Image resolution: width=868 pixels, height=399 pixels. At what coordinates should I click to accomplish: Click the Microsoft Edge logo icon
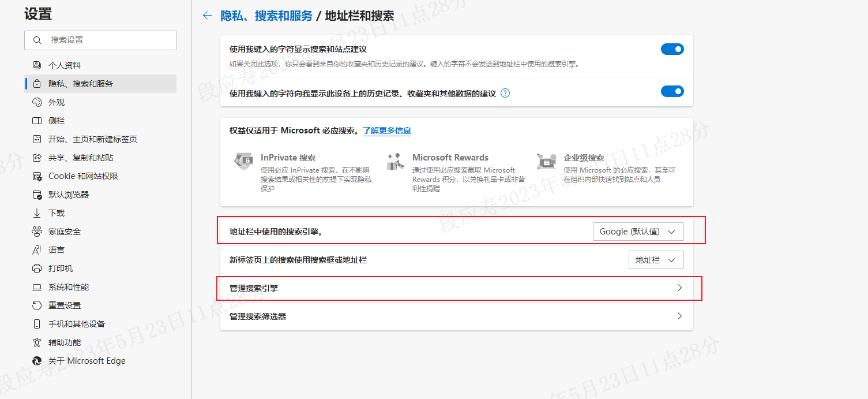(37, 361)
